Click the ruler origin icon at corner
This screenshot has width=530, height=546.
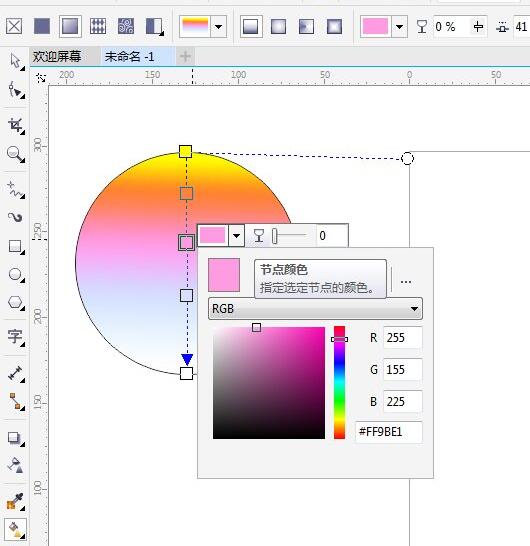(41, 77)
